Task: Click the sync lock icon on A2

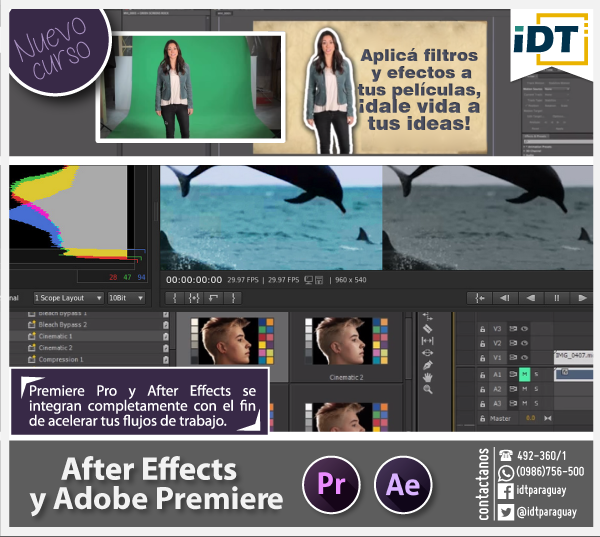Action: pyautogui.click(x=513, y=389)
